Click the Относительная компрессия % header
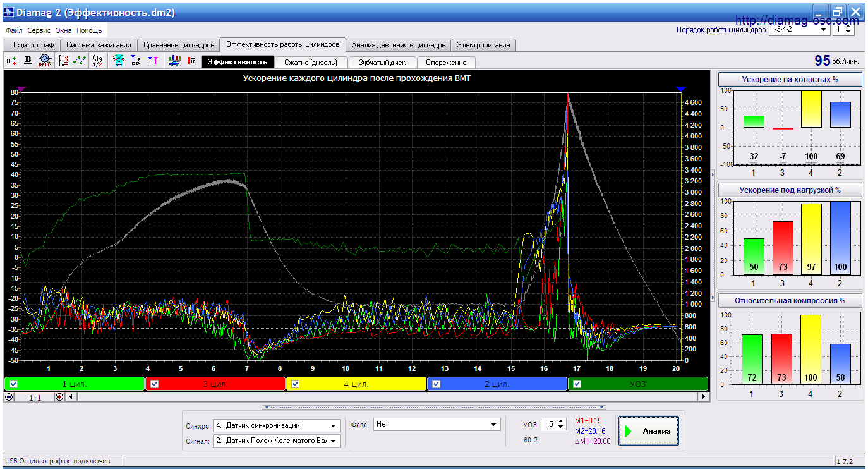This screenshot has height=469, width=868. click(790, 300)
